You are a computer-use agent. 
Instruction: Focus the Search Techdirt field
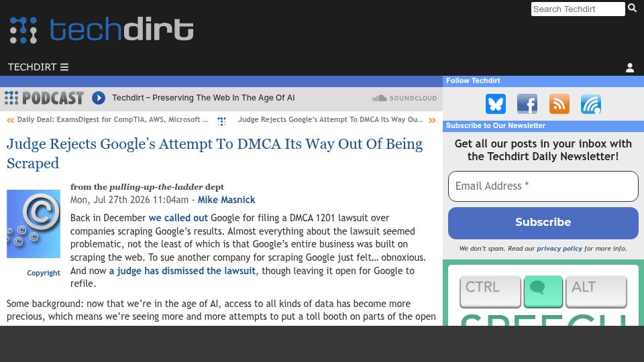[x=578, y=9]
